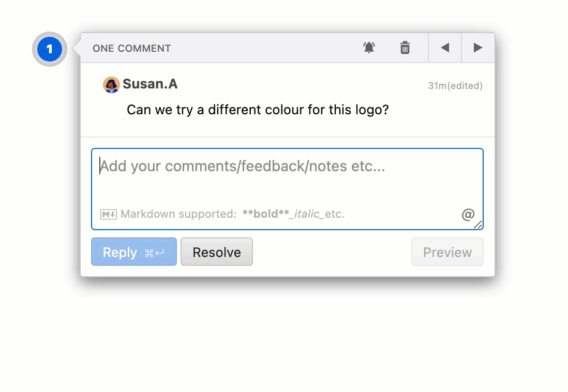568x392 pixels.
Task: Step back through comments with the arrow control
Action: pos(444,47)
